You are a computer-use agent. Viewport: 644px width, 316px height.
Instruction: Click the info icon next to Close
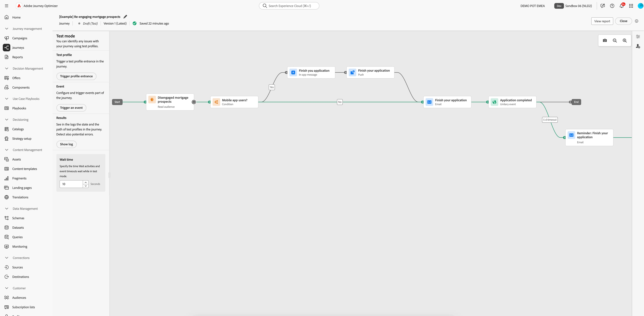(636, 21)
